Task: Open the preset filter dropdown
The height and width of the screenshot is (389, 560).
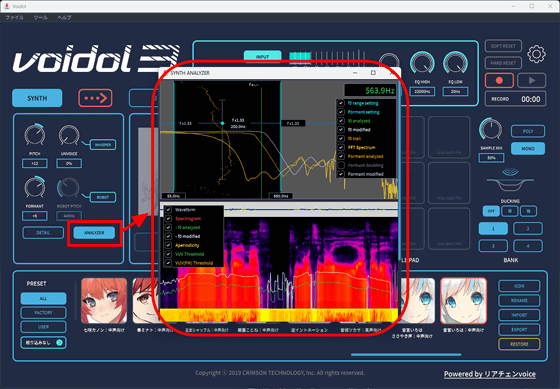Action: tap(43, 343)
